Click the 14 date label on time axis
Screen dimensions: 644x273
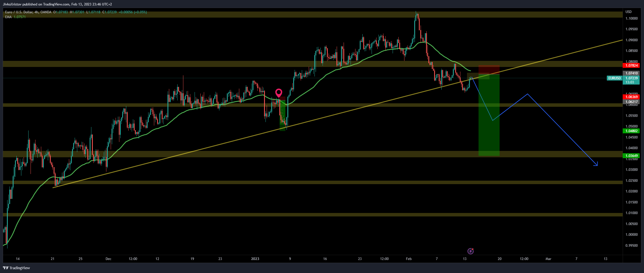tap(18, 259)
